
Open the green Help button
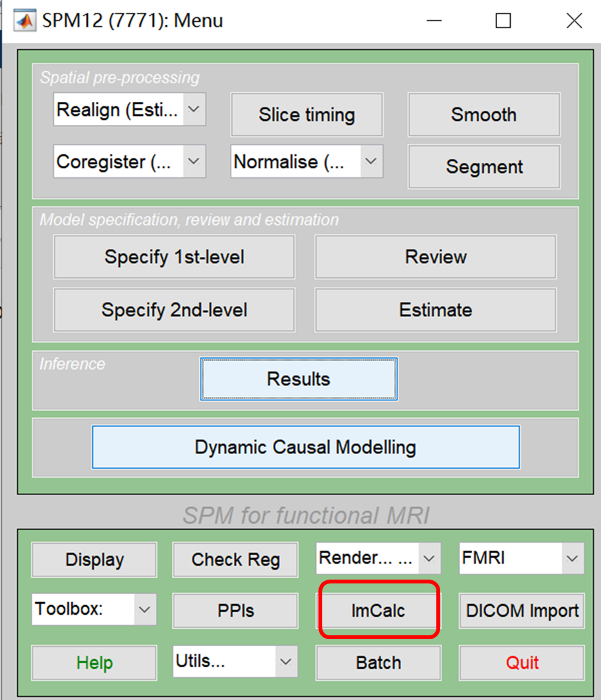94,663
